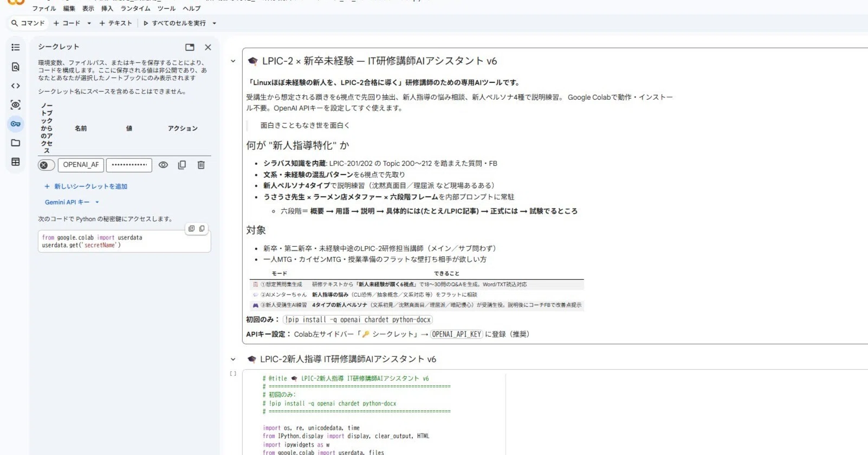Delete the OPENAI secret with trash icon
868x455 pixels.
tap(201, 165)
